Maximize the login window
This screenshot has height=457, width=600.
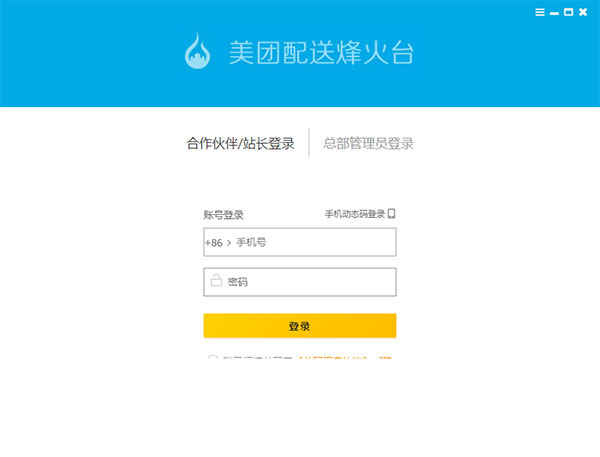[569, 12]
